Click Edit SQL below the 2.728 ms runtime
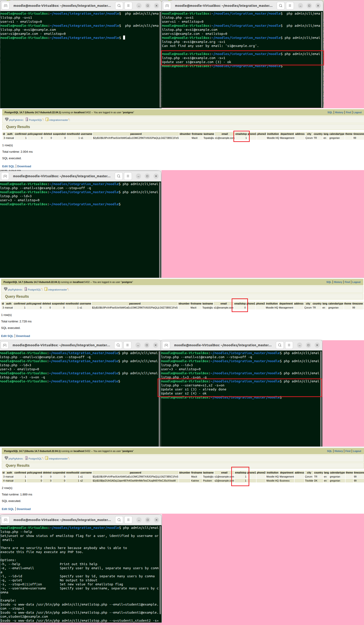The width and height of the screenshot is (364, 625). 7,336
